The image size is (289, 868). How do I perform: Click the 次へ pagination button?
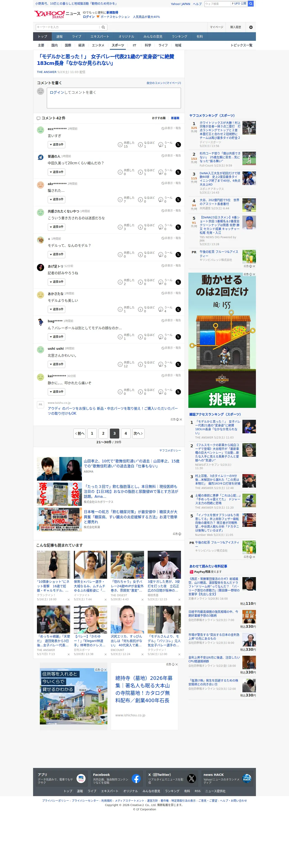(138, 434)
